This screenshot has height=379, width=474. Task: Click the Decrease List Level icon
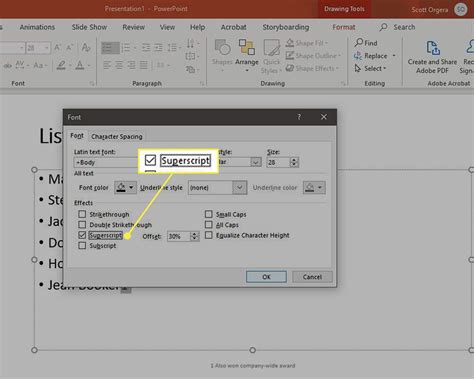point(146,48)
